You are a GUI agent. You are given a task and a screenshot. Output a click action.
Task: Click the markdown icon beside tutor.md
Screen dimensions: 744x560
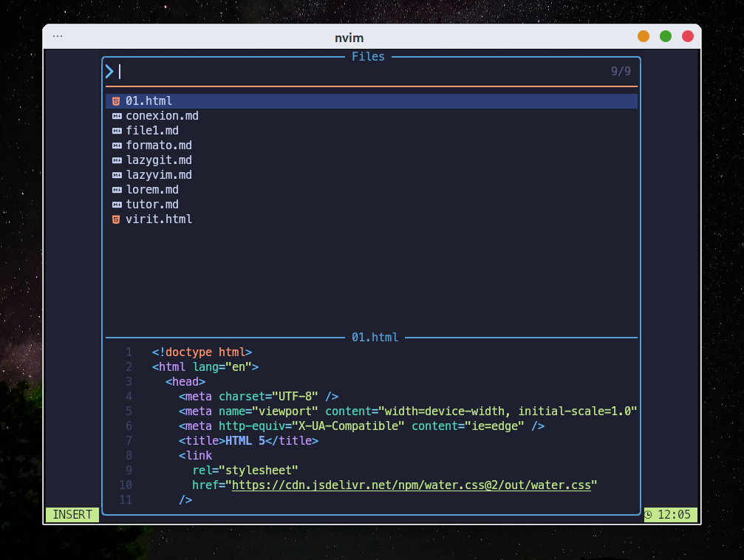click(x=116, y=205)
